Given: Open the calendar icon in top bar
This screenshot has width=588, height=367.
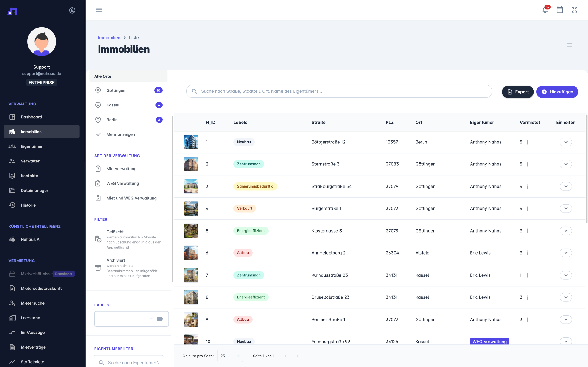Looking at the screenshot, I should (x=560, y=10).
